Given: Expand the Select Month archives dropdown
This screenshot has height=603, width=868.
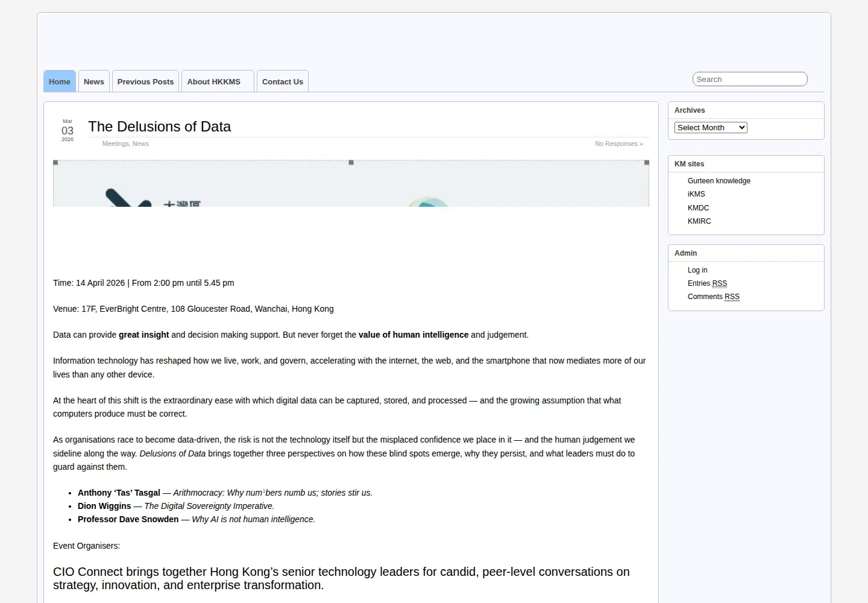Looking at the screenshot, I should pyautogui.click(x=711, y=127).
